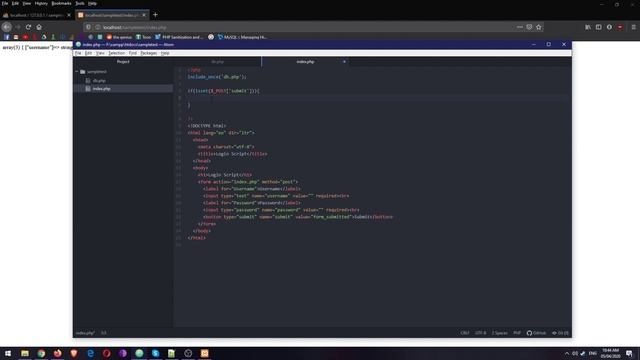Place cursor on the include_once line

pos(217,77)
